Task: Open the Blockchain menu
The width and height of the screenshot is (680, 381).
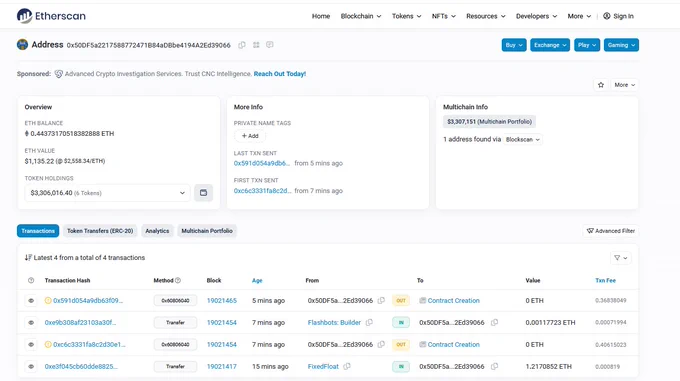Action: 361,16
